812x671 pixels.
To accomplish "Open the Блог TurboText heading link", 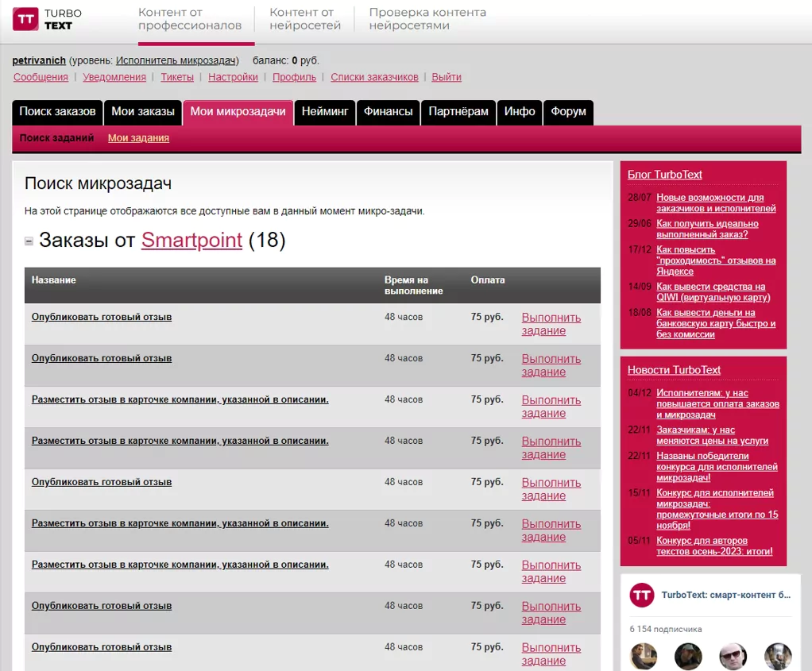I will tap(664, 175).
